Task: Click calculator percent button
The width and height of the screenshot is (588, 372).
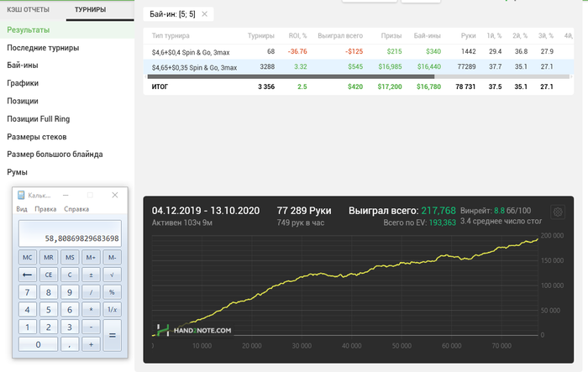Action: tap(112, 292)
